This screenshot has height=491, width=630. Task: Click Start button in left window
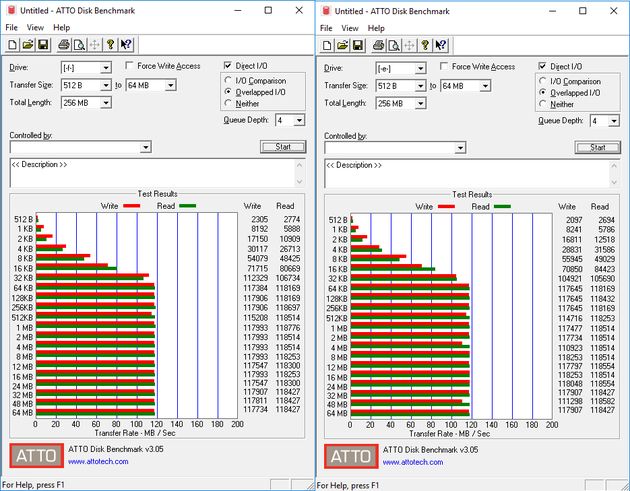[283, 147]
